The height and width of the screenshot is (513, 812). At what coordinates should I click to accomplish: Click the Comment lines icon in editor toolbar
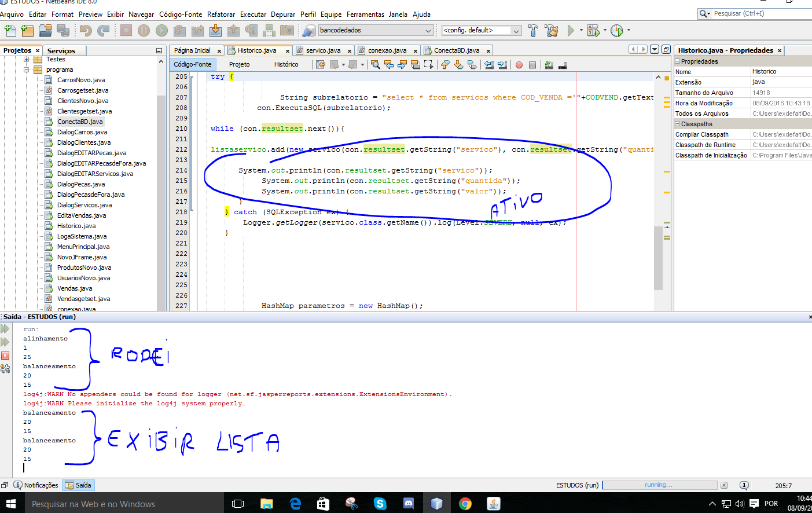pos(549,64)
